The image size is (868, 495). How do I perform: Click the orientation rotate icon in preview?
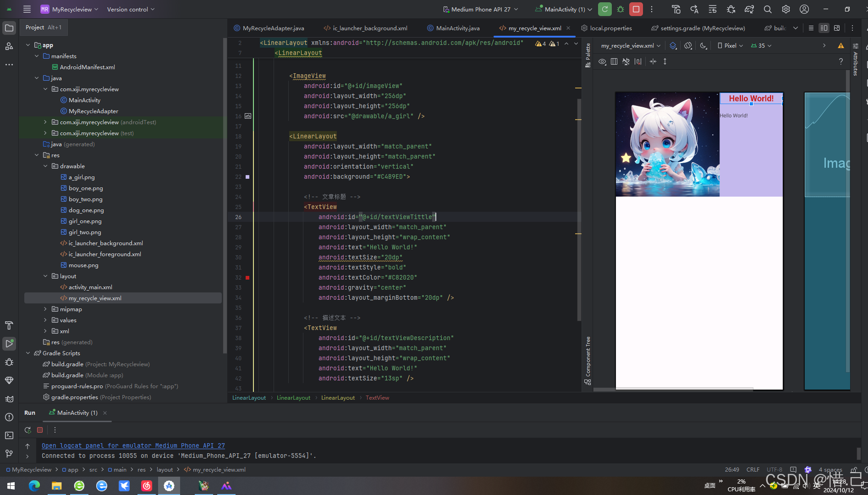click(x=688, y=45)
